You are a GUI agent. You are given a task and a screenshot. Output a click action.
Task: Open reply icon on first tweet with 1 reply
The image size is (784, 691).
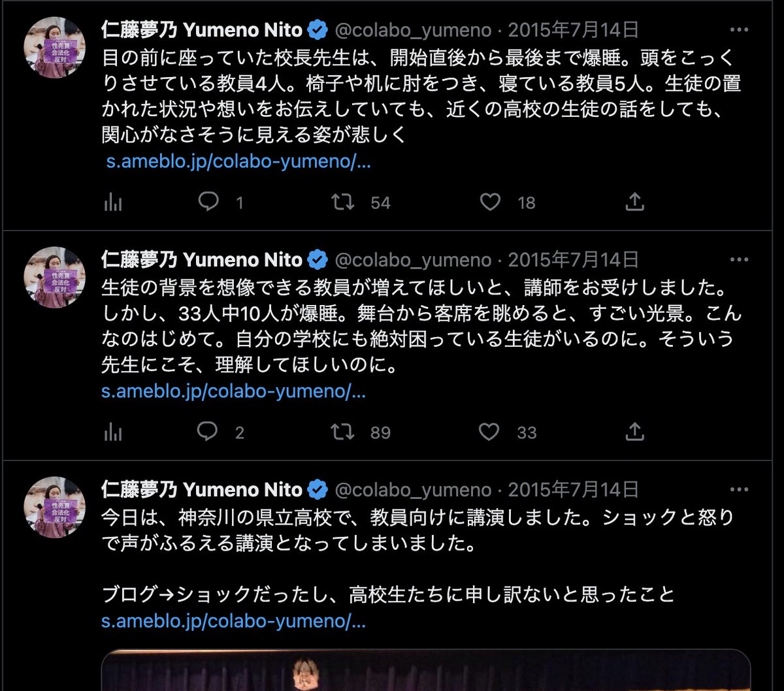[208, 202]
